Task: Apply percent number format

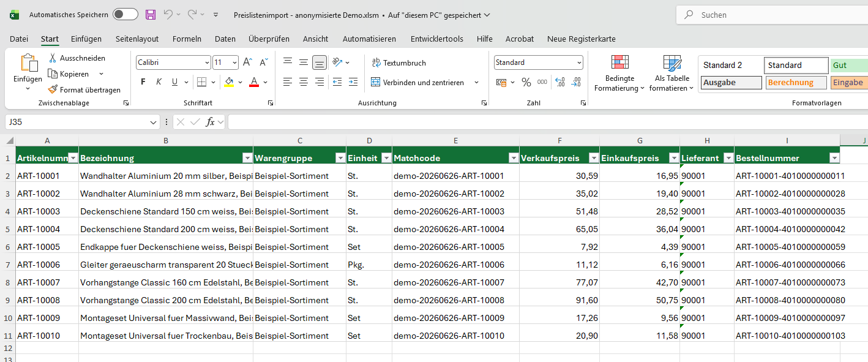Action: tap(526, 82)
